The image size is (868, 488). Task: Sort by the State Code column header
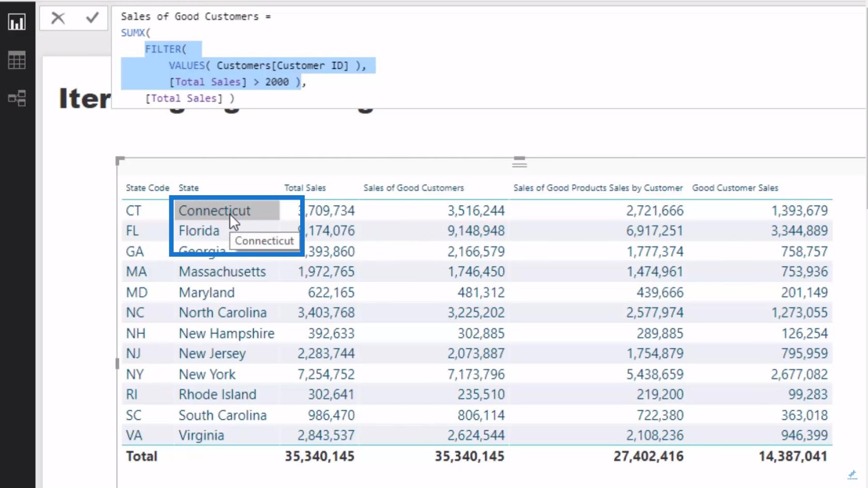pos(147,188)
